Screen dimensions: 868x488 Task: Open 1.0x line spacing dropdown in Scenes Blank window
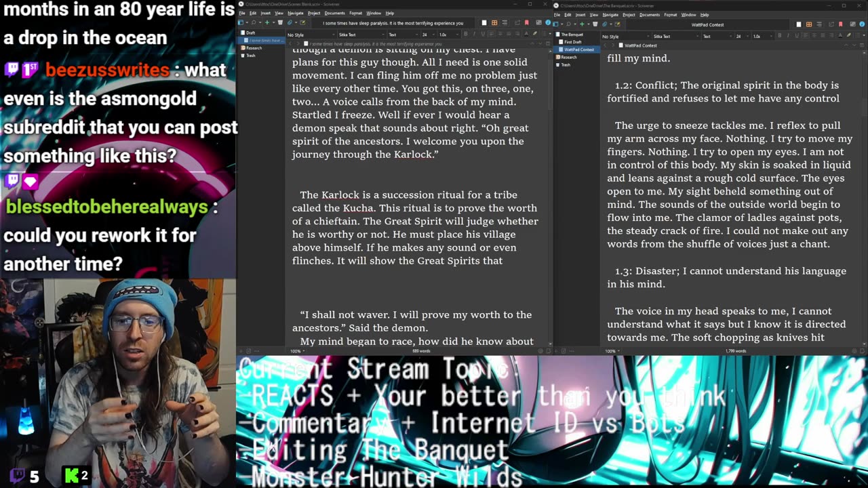[x=448, y=35]
